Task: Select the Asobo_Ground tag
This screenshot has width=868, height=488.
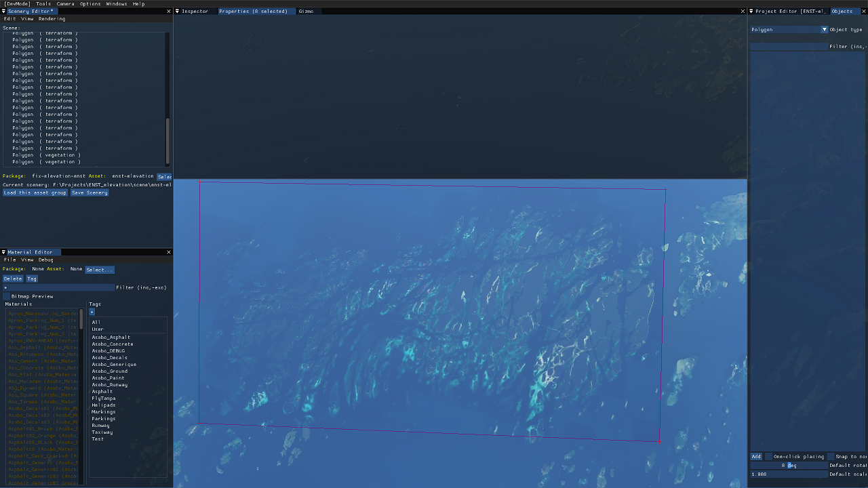Action: [x=109, y=371]
